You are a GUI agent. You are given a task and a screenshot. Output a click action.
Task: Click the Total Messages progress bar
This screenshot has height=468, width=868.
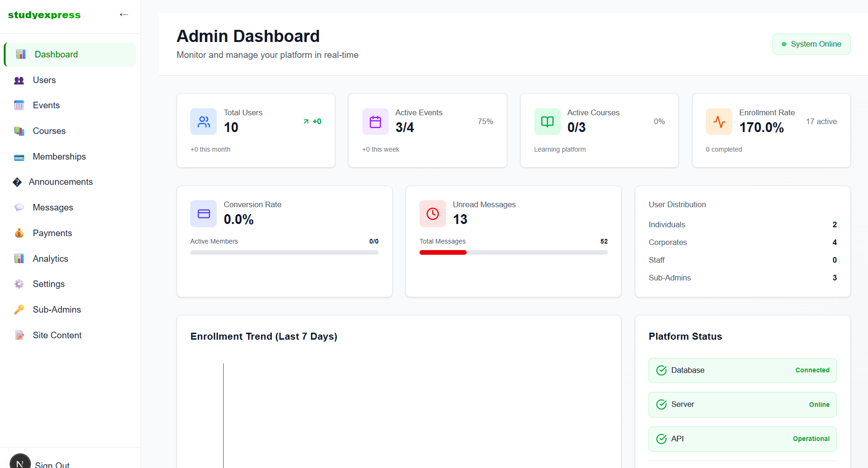(x=513, y=252)
